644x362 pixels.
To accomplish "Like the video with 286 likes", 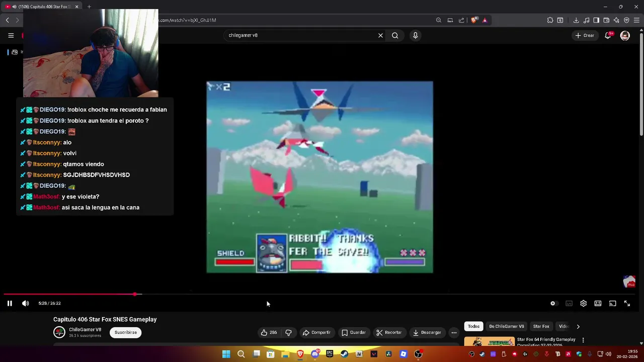I will tap(269, 332).
